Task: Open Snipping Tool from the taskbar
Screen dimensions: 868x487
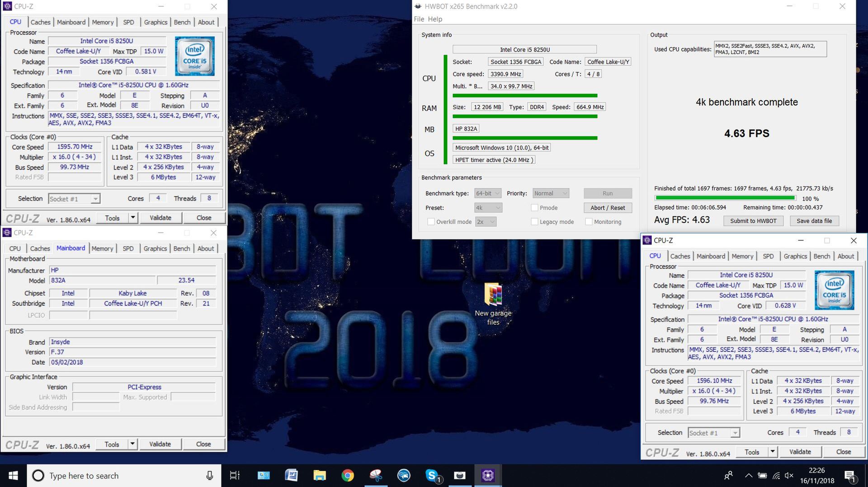Action: [376, 476]
